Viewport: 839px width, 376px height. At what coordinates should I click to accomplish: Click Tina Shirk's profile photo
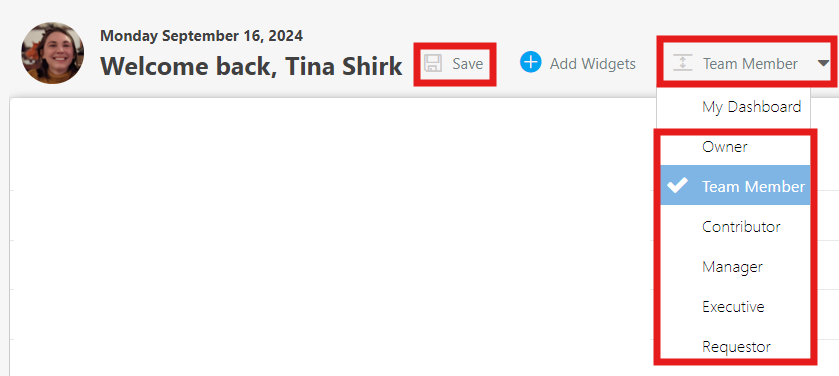(x=52, y=53)
